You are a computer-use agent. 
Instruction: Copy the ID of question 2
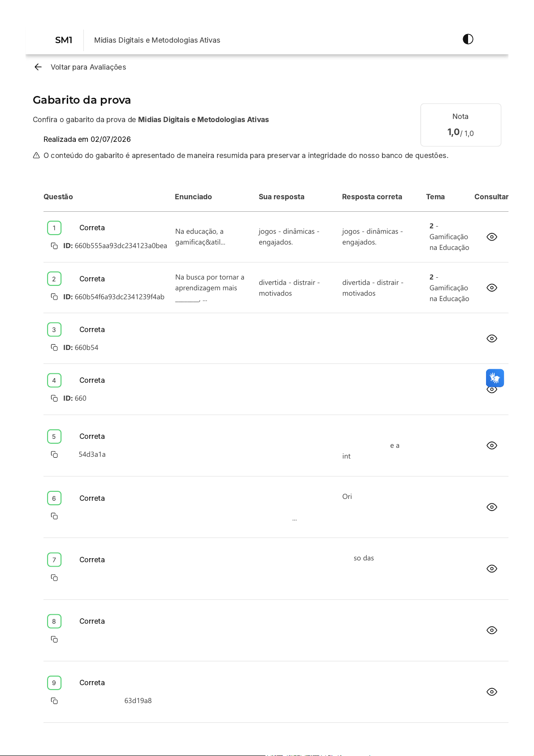[54, 297]
